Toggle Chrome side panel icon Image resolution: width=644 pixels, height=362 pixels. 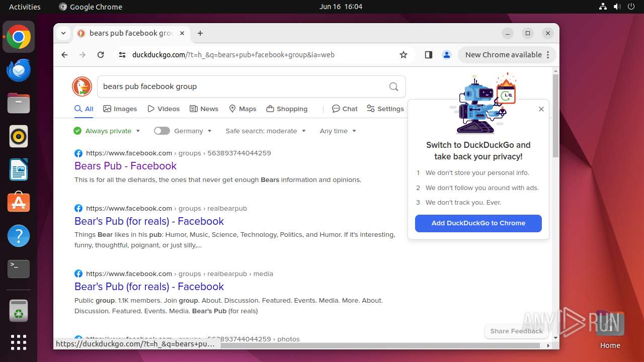pos(429,55)
